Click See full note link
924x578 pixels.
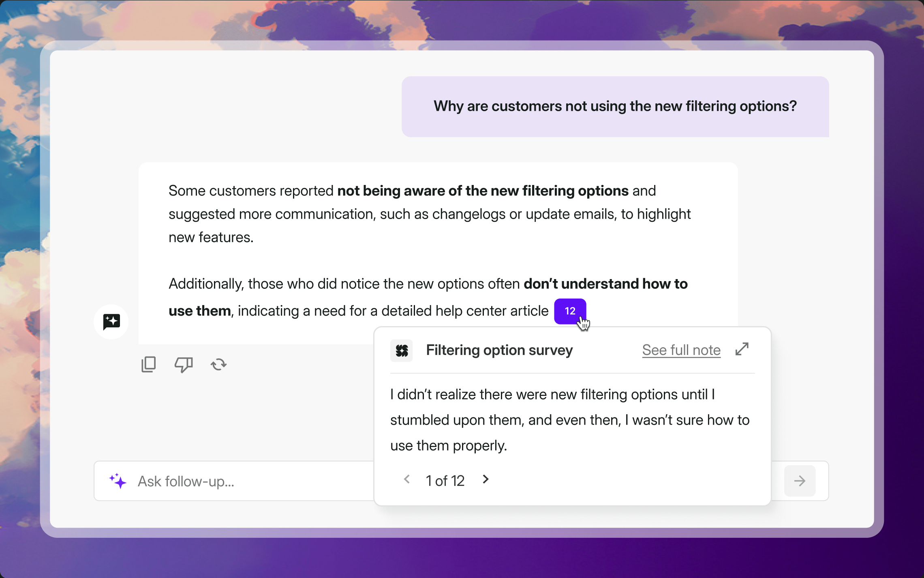tap(681, 350)
